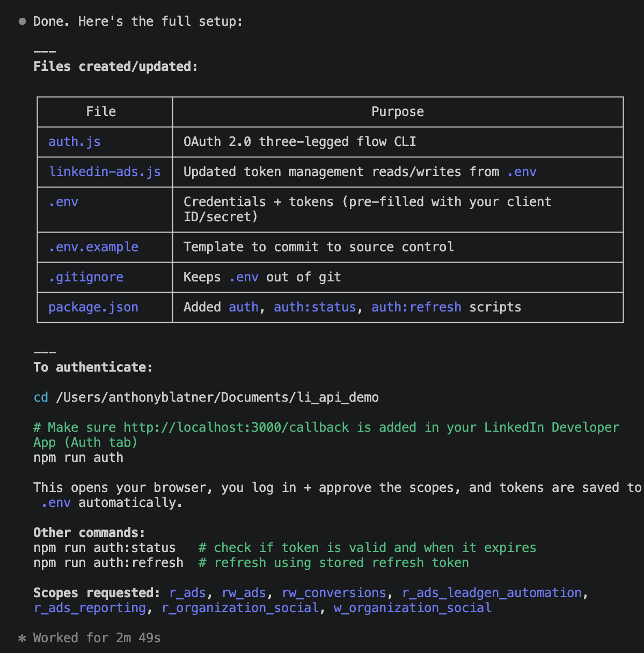Click the .env.example file name
644x653 pixels.
pyautogui.click(x=93, y=247)
